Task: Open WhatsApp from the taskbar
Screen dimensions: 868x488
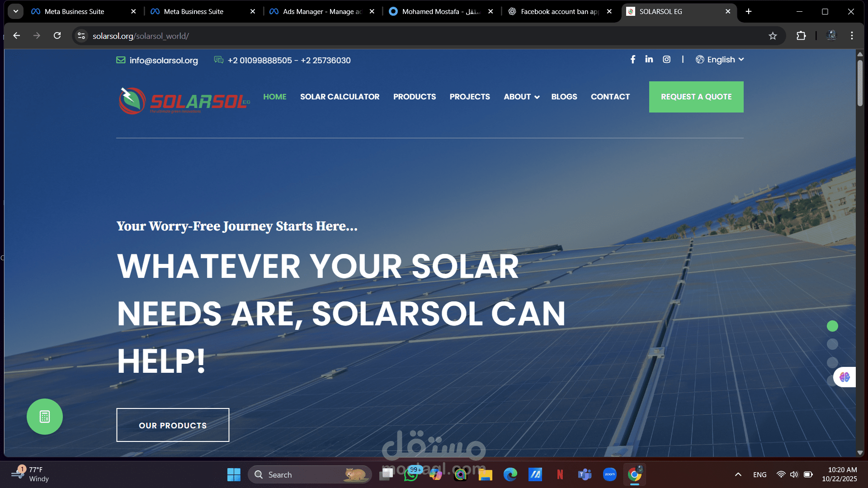Action: 411,474
